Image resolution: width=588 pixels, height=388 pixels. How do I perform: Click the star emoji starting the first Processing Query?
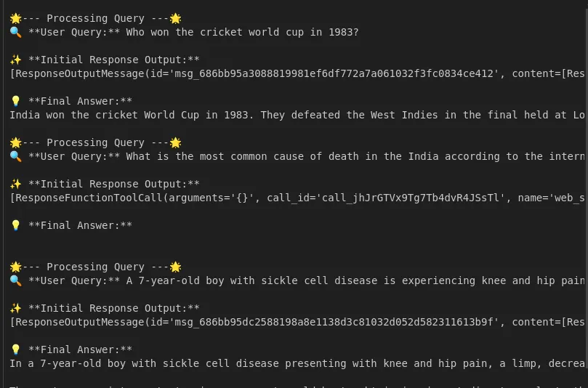pos(16,18)
